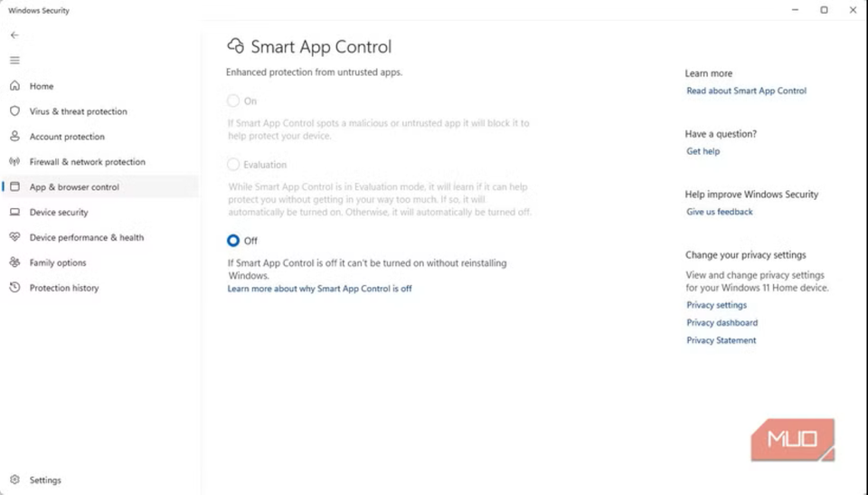Open Read about Smart App Control link
The image size is (868, 495).
[x=746, y=91]
